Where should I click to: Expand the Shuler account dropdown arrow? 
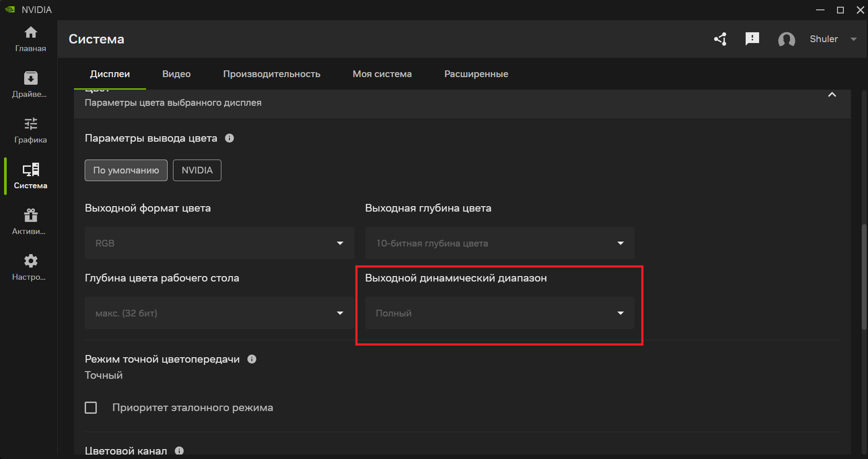tap(854, 39)
